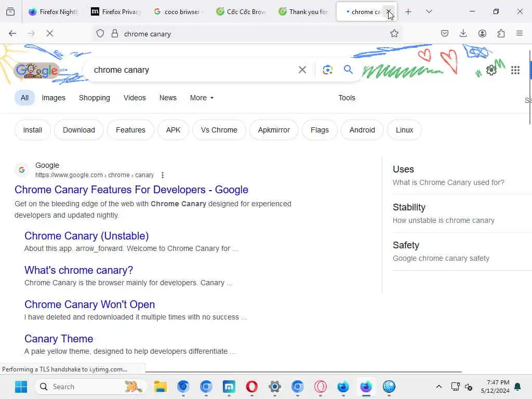Open Canary Theme sitelink

[x=59, y=339]
